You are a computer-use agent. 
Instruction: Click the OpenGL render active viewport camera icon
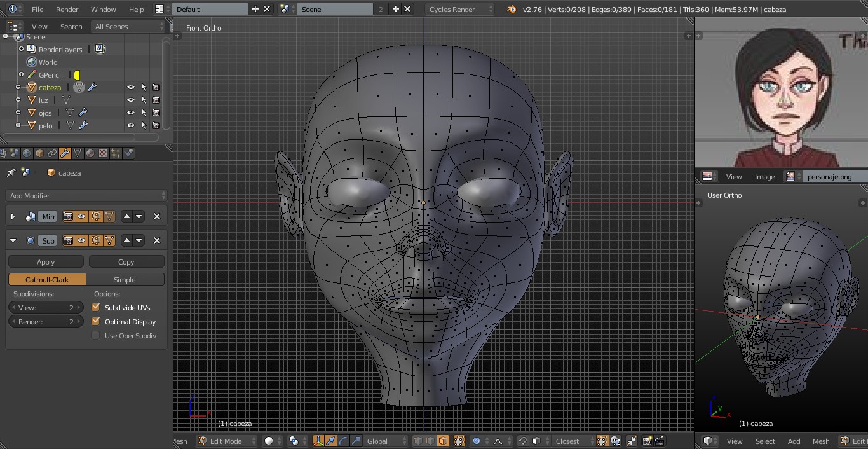(647, 441)
